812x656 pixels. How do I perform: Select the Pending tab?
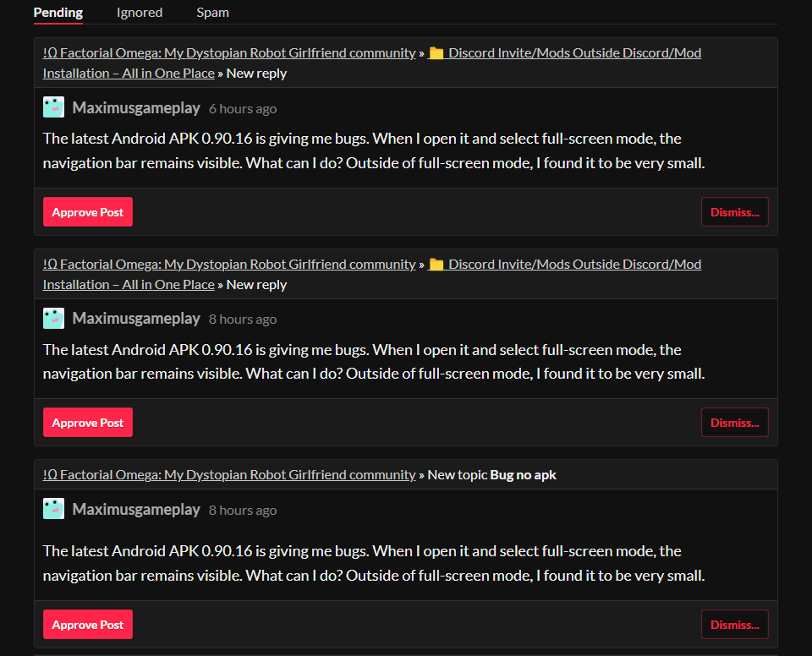click(58, 13)
